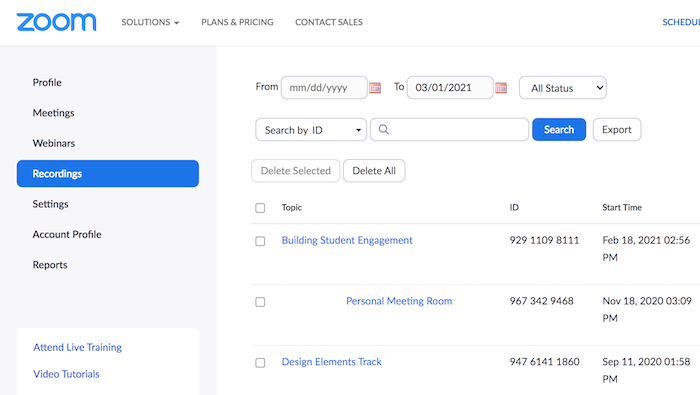This screenshot has width=700, height=395.
Task: Open Building Student Engagement recording
Action: coord(347,241)
